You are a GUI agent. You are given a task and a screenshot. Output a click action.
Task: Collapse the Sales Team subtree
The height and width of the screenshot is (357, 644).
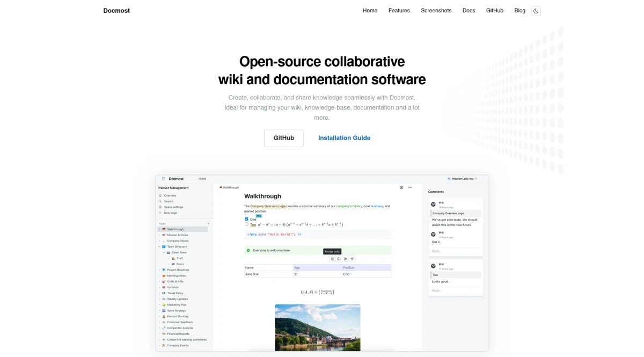point(164,252)
